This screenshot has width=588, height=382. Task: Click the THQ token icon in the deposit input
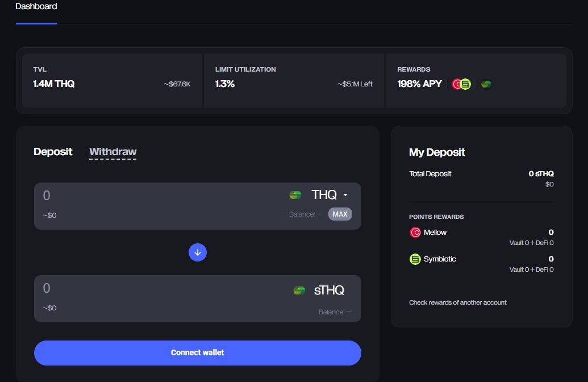pos(295,195)
